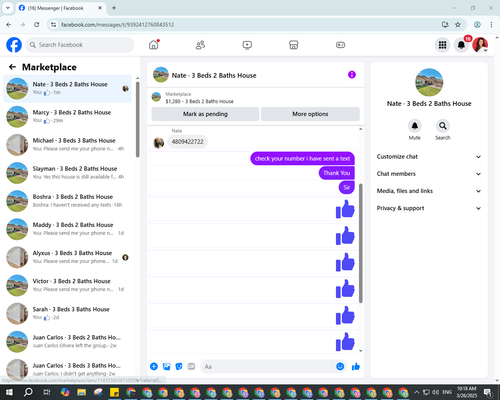This screenshot has width=500, height=400.
Task: Open the Gaming icon in top navigation
Action: tap(340, 45)
